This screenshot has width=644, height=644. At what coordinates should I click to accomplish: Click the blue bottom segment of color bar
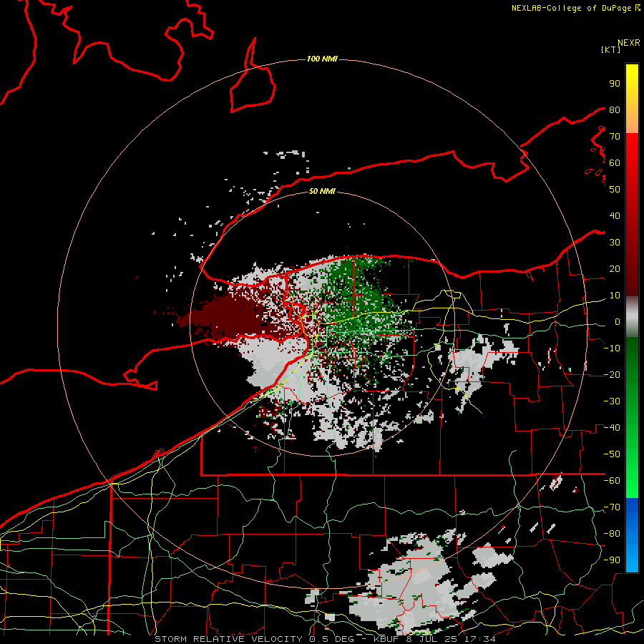pos(632,535)
